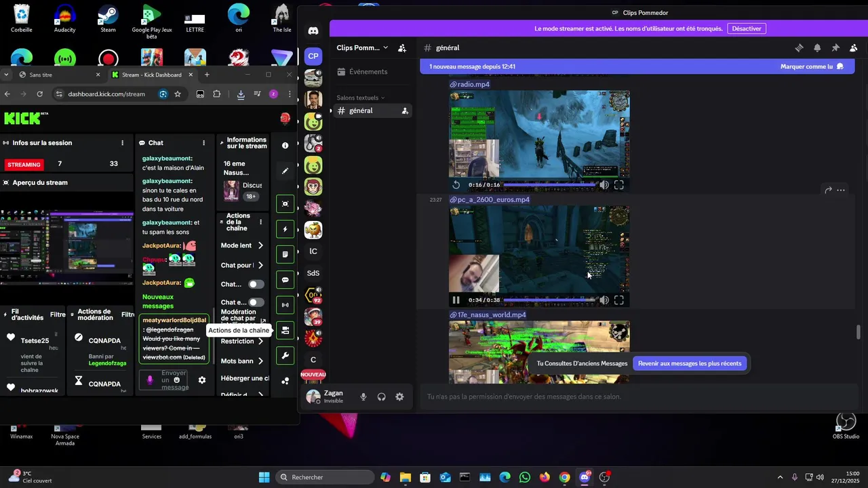This screenshot has width=868, height=488.
Task: Fullscreen the pc_a_2600_euros.mp4 video
Action: [x=619, y=300]
